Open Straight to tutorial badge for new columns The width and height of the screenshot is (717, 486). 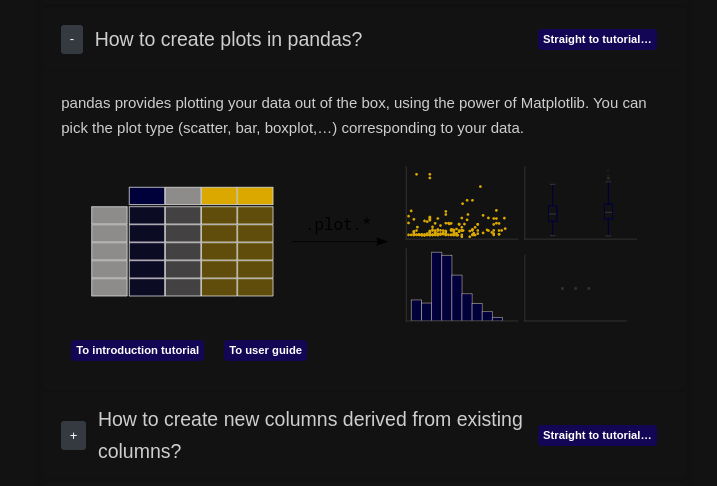pos(596,435)
